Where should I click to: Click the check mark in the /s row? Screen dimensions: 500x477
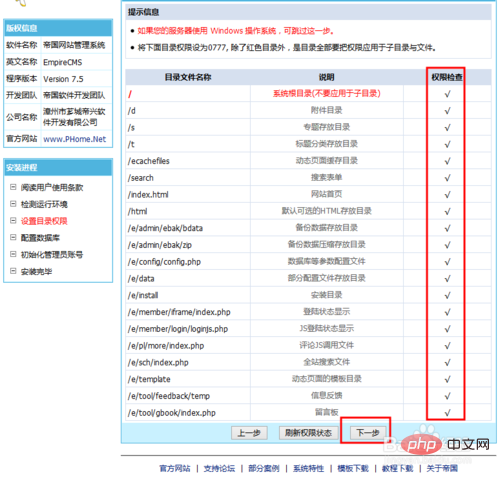point(447,127)
